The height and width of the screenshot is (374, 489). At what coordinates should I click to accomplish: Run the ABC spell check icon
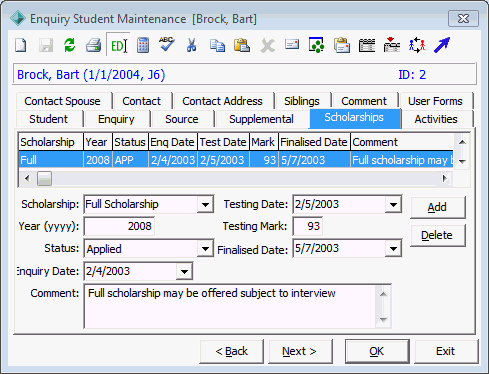[x=167, y=44]
